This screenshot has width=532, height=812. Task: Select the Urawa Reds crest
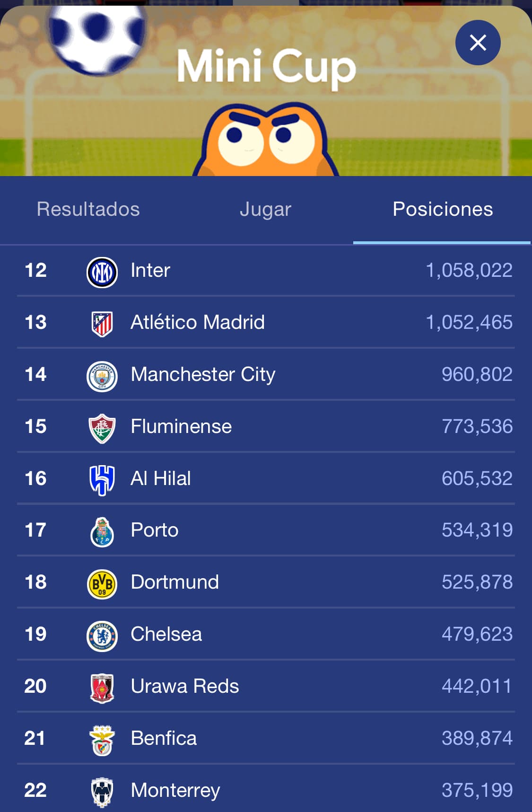102,688
